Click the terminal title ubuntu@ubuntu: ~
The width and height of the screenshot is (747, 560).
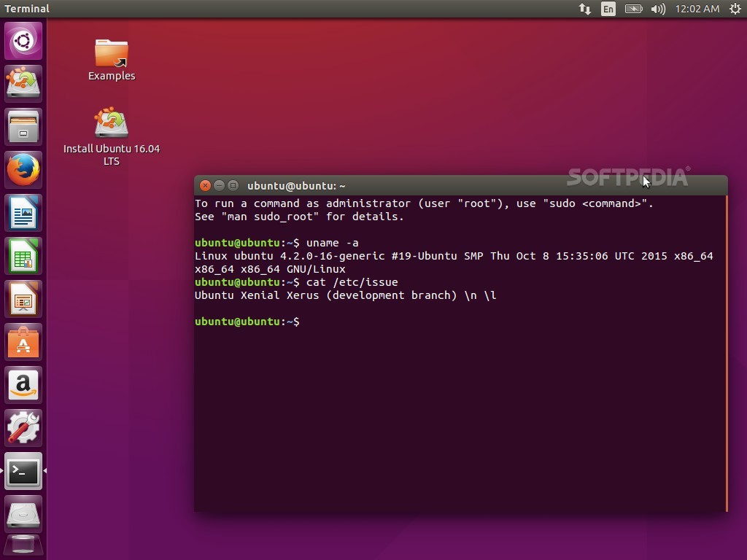pyautogui.click(x=296, y=186)
